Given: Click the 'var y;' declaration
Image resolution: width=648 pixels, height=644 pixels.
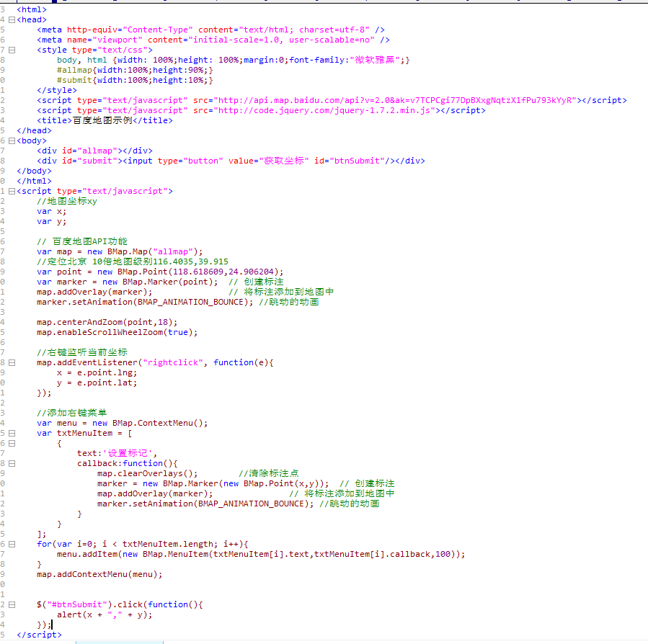Looking at the screenshot, I should coord(51,221).
